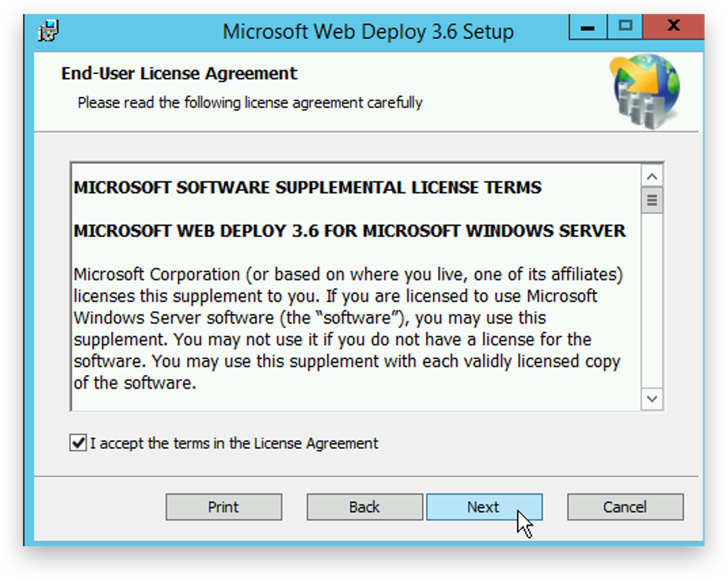Click the "Microsoft Web Deploy 3.6 Setup" title bar
Viewport: 728px width, 579px height.
368,32
